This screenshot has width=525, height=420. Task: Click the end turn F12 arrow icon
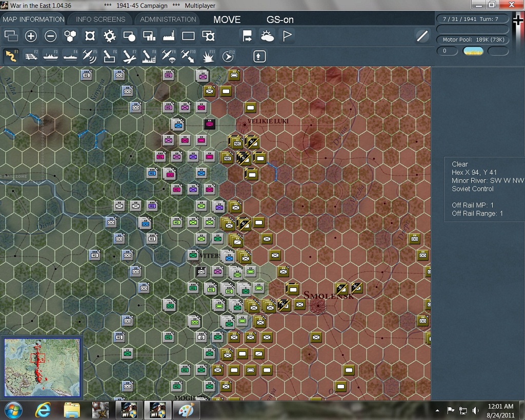tap(228, 56)
